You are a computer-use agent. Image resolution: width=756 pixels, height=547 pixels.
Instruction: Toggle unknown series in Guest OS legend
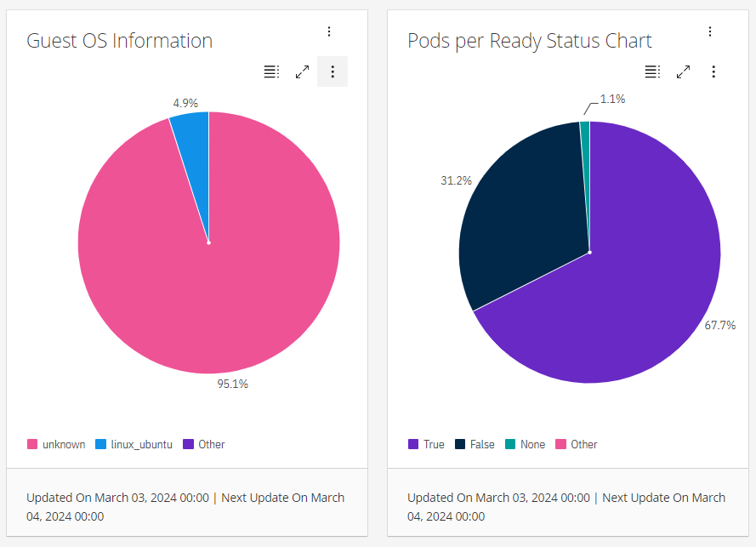coord(56,444)
